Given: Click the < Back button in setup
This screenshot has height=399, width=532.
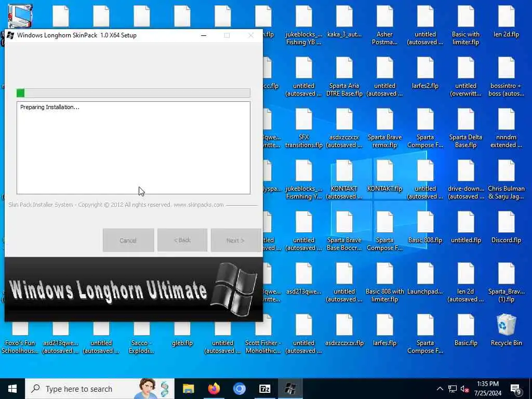Looking at the screenshot, I should point(182,240).
